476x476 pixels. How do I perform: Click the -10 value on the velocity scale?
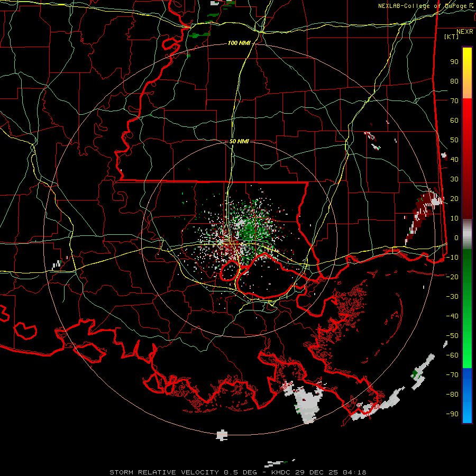click(452, 258)
